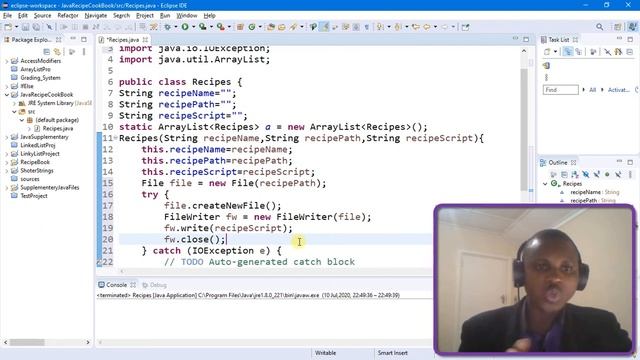Collapse constructor fold marker at line 11
The width and height of the screenshot is (640, 360).
coord(116,138)
